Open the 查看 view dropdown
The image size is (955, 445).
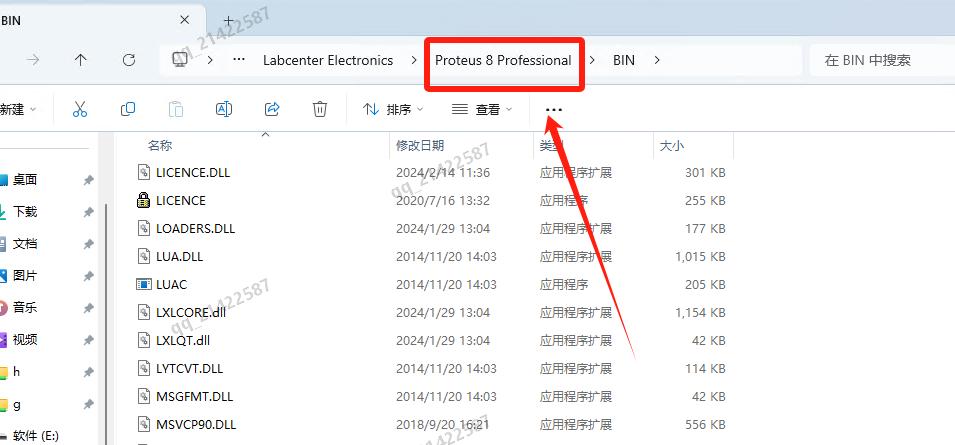482,110
